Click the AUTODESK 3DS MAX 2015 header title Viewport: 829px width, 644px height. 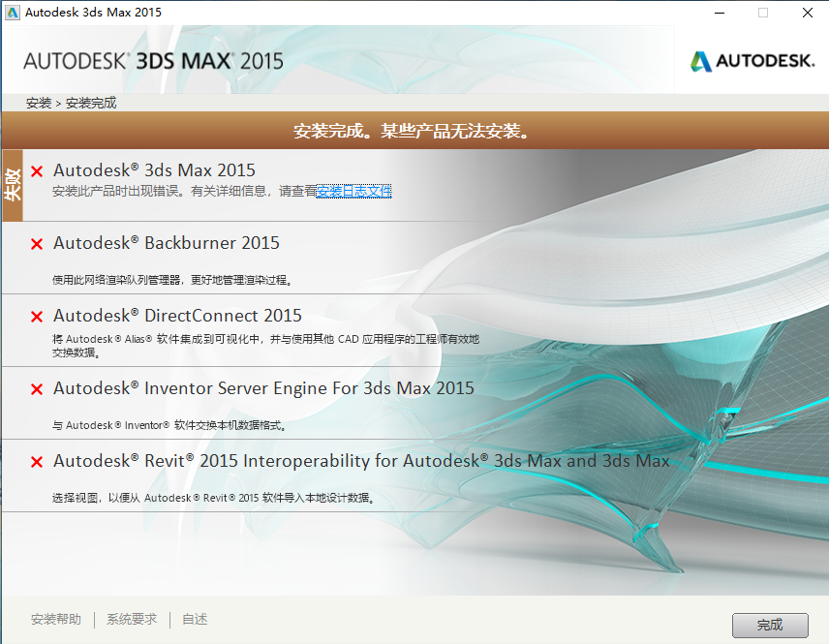[x=153, y=61]
